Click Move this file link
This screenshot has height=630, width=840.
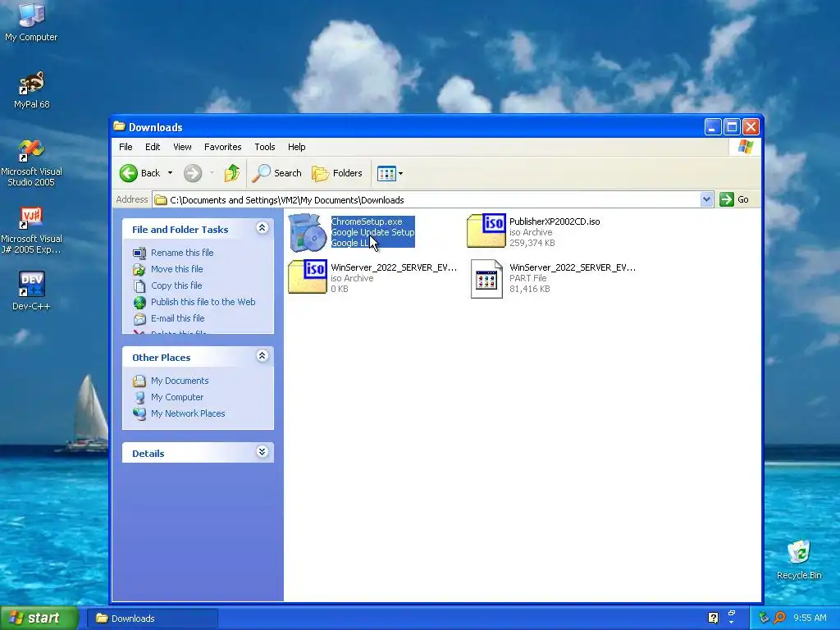pos(177,269)
